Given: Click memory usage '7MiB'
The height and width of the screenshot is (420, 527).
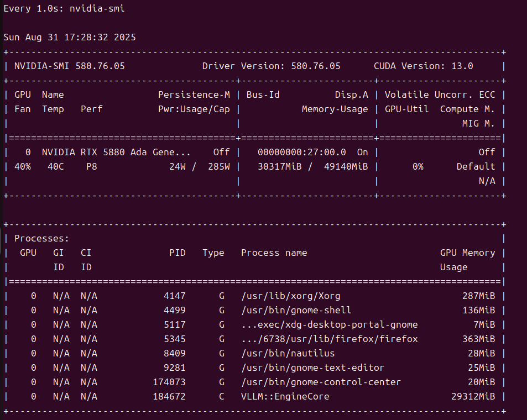Looking at the screenshot, I should coord(484,324).
